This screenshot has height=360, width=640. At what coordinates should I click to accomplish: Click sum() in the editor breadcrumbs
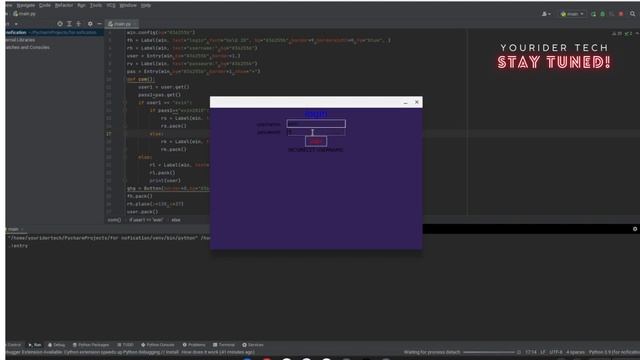[x=114, y=220]
